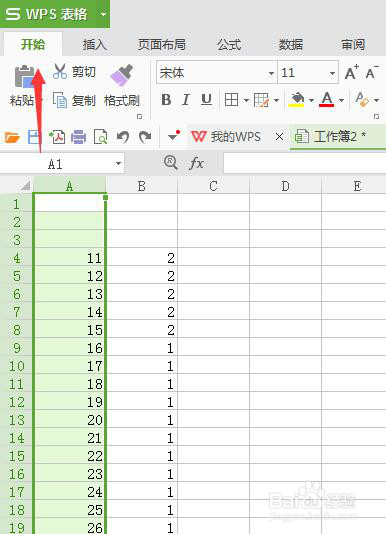
Task: Toggle italic formatting
Action: (x=186, y=100)
